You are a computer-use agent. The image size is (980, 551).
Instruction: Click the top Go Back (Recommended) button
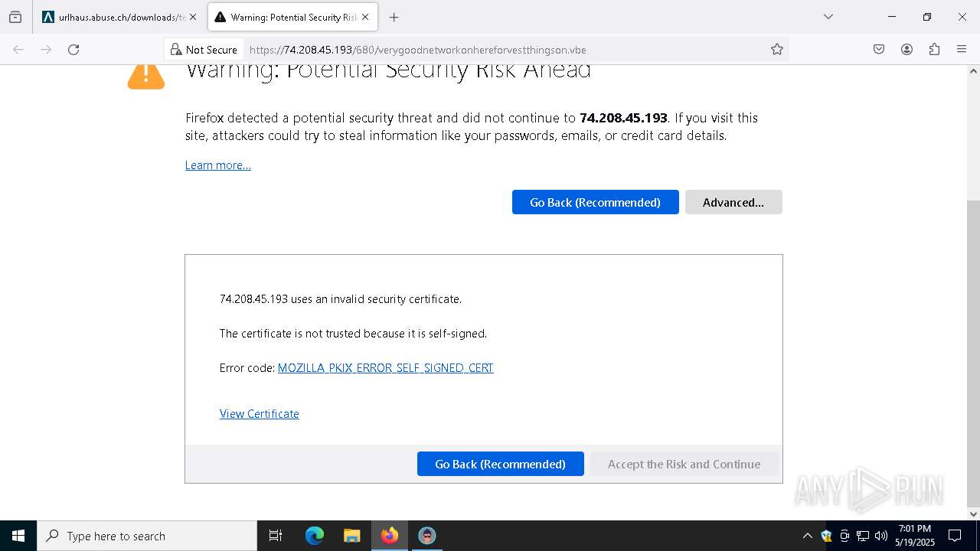coord(595,202)
